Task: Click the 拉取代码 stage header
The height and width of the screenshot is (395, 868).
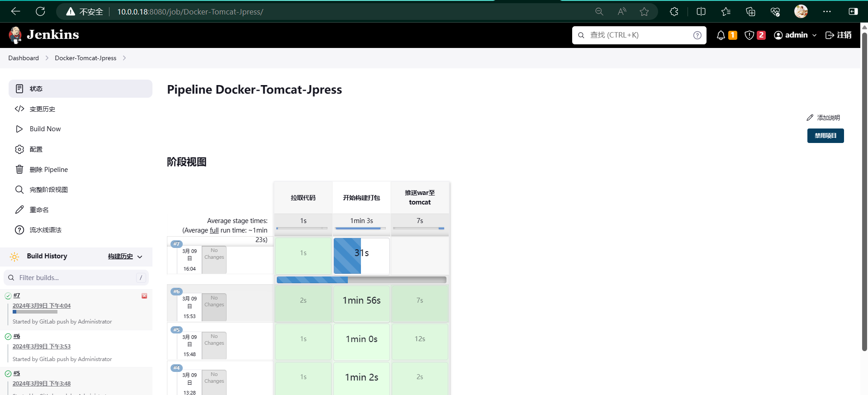Action: click(303, 198)
